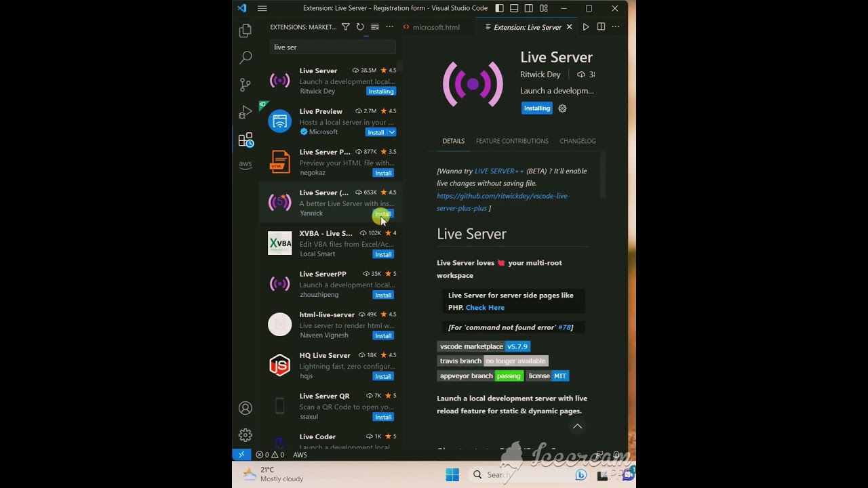This screenshot has width=868, height=488.
Task: Open the Manage gear in activity bar
Action: 245,435
